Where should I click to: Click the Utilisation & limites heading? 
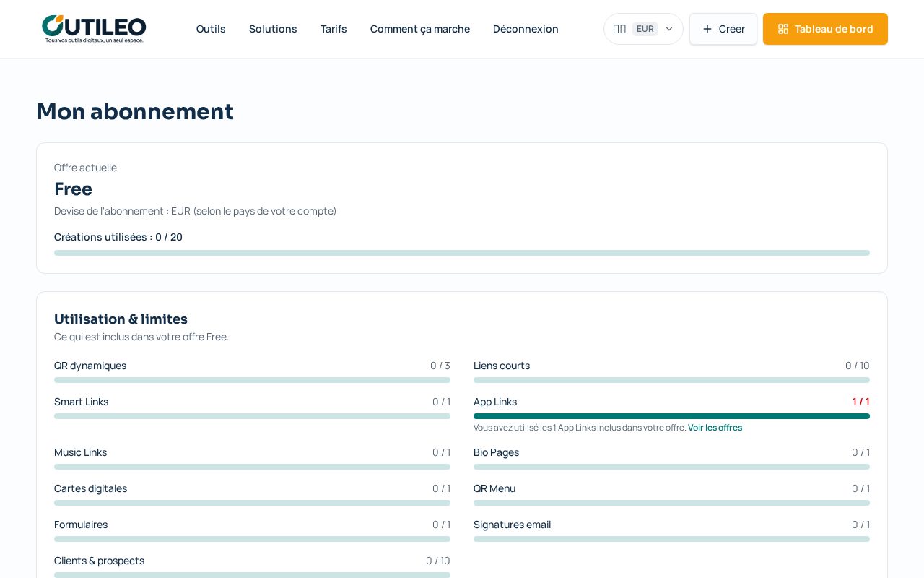[x=121, y=319]
